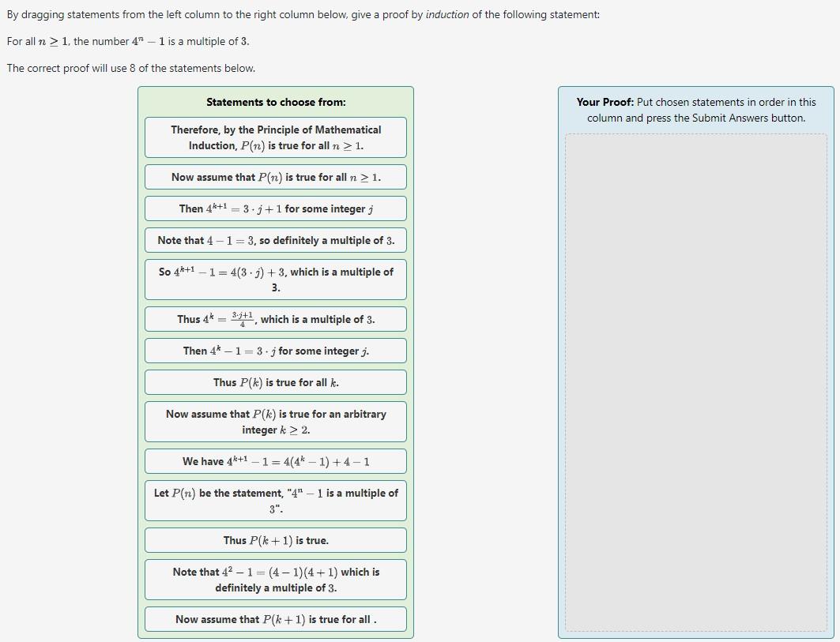Choose statement assuming P(k) for arbitrary k ≥ 2
840x642 pixels.
pos(275,421)
